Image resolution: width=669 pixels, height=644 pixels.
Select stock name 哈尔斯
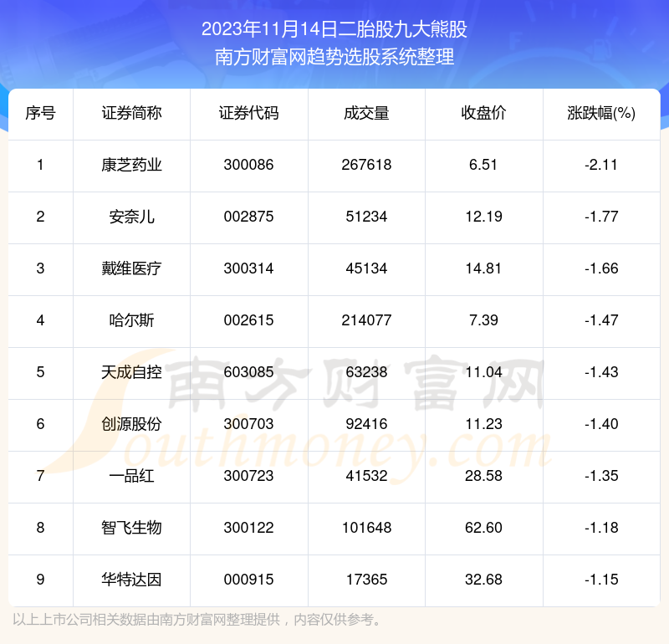click(131, 320)
